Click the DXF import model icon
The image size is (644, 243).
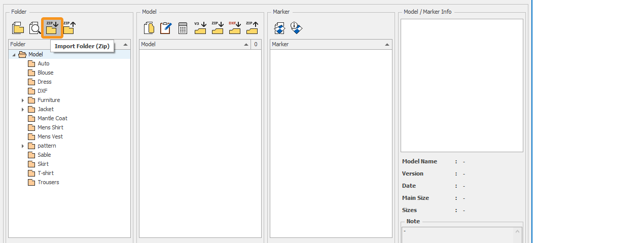[234, 28]
